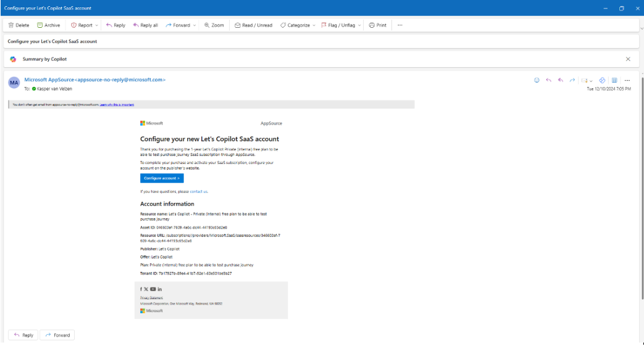
Task: Expand the Categorize dropdown arrow
Action: coord(314,25)
